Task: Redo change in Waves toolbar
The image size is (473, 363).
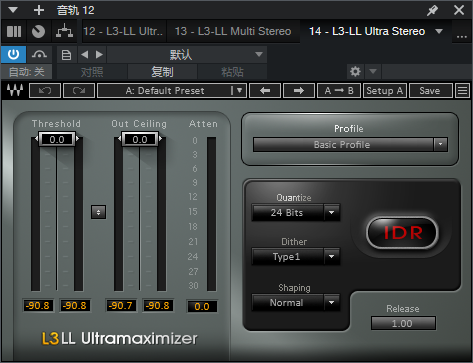Action: (x=79, y=91)
